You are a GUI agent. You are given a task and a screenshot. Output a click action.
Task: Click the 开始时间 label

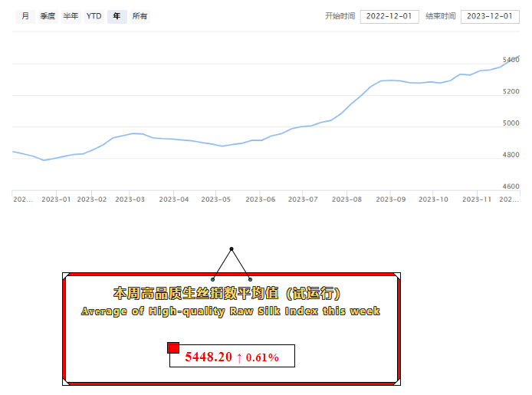click(340, 16)
